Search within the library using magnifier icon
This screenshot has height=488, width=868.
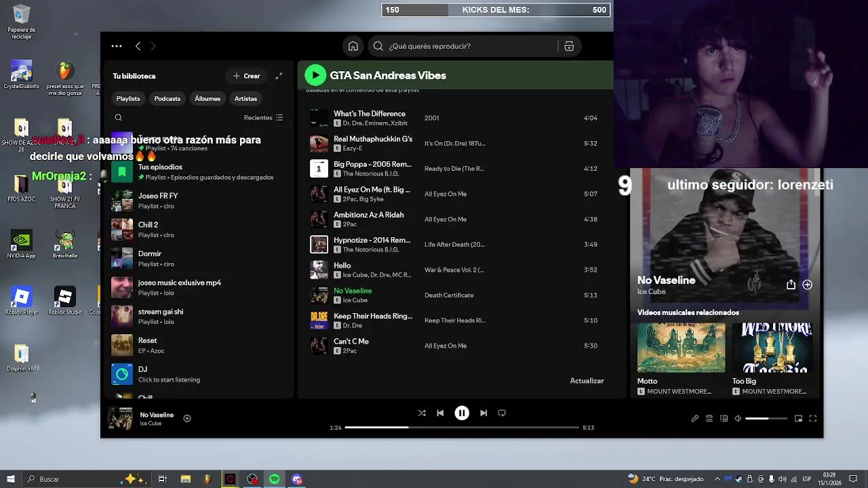pyautogui.click(x=118, y=117)
